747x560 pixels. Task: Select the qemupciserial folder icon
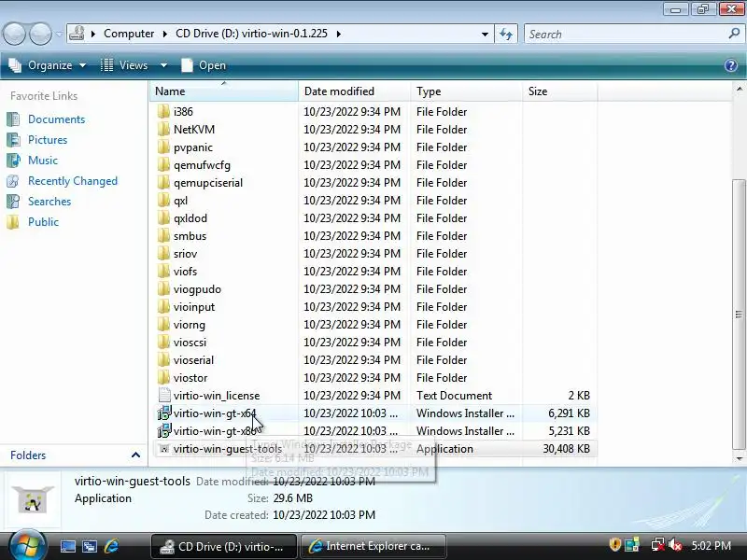pos(163,182)
